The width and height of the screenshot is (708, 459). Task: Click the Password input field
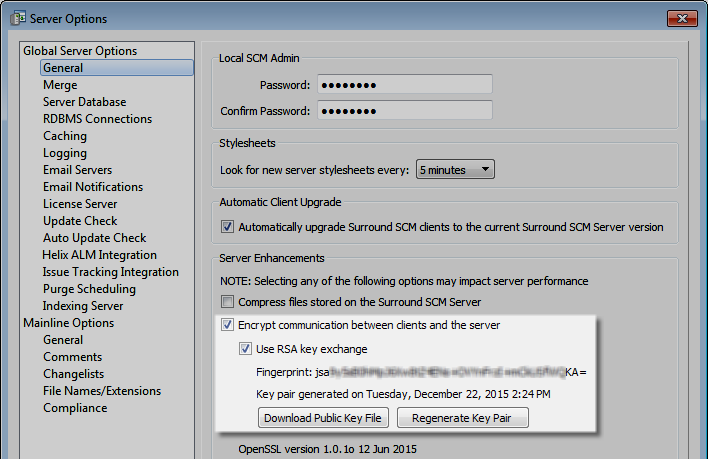point(405,85)
